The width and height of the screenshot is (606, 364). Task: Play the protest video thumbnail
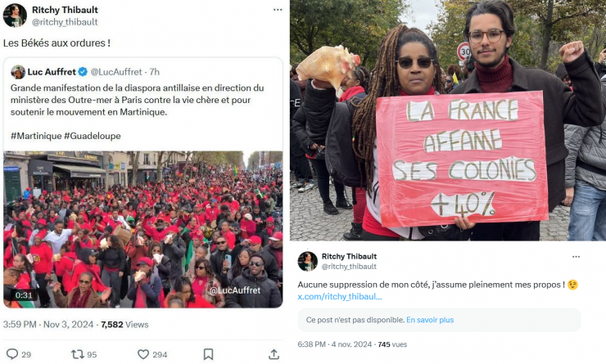point(143,229)
